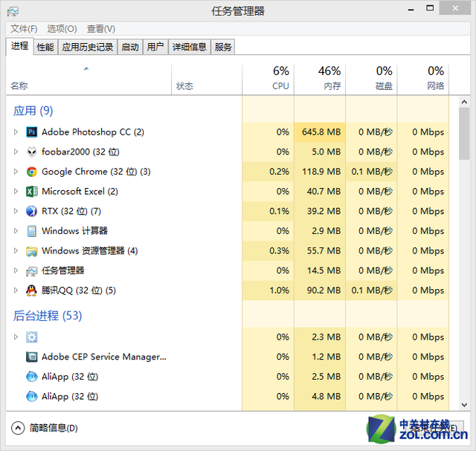Select the Microsoft Excel (2) name
Image resolution: width=476 pixels, height=451 pixels.
80,192
